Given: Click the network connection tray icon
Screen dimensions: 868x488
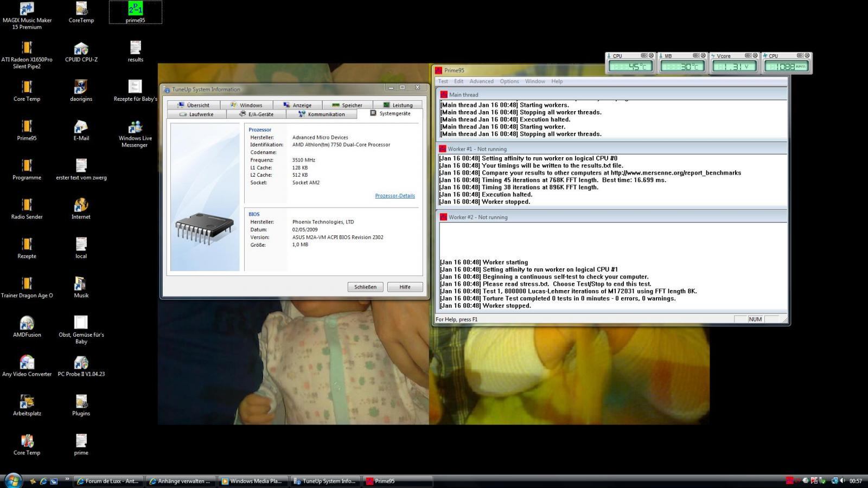Looking at the screenshot, I should coord(834,481).
